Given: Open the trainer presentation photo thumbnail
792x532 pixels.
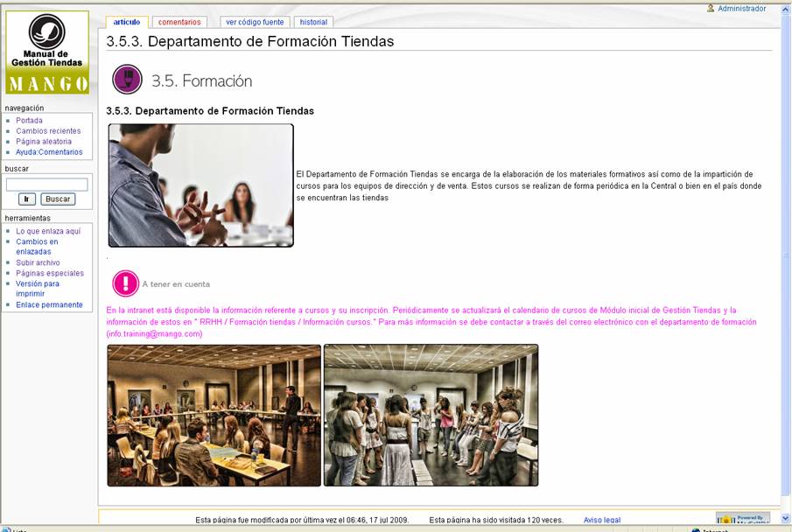Looking at the screenshot, I should tap(201, 185).
